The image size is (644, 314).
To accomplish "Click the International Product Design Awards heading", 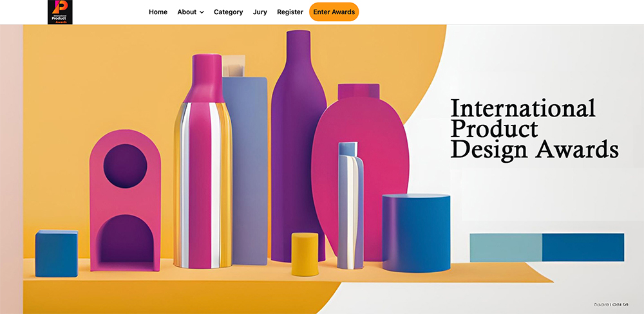I will tap(535, 129).
